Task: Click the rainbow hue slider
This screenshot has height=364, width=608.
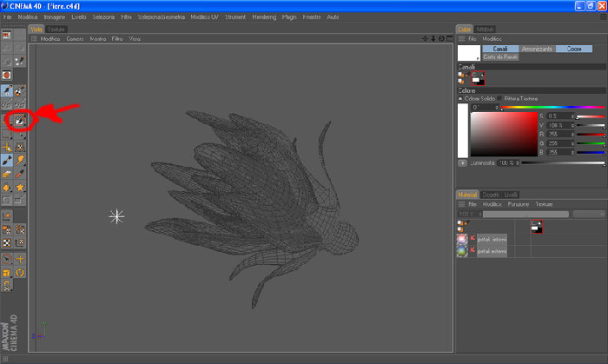Action: click(553, 108)
